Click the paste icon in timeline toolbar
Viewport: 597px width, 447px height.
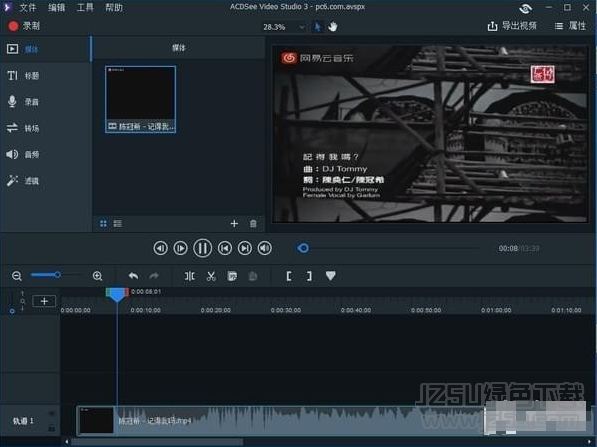(252, 276)
